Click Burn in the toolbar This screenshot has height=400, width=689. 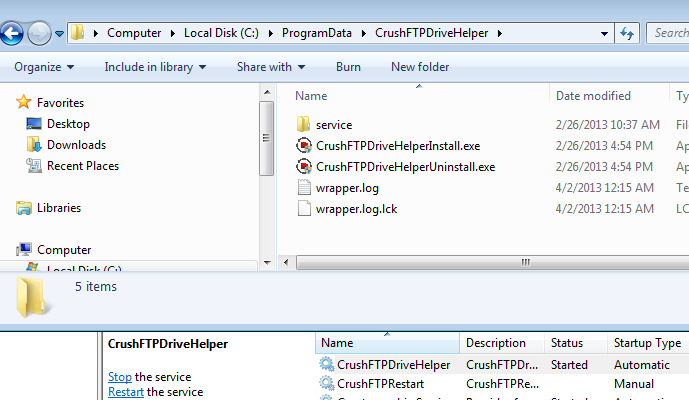pyautogui.click(x=348, y=67)
